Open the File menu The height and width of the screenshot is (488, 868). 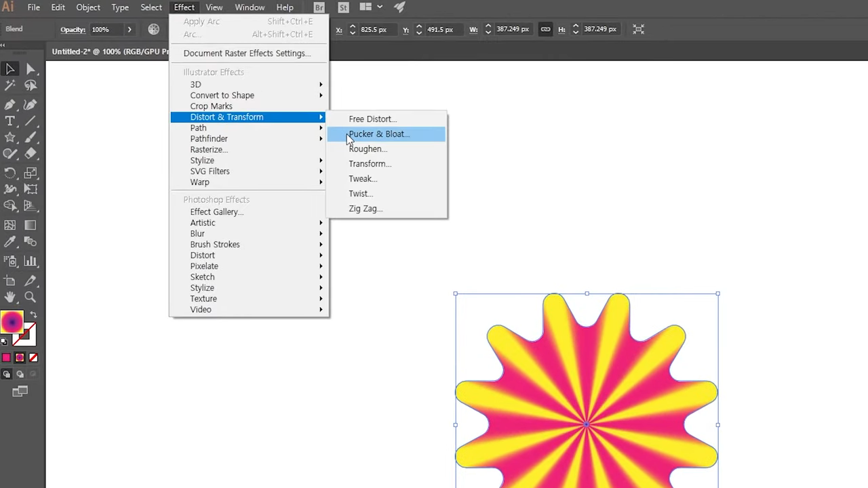pos(33,7)
